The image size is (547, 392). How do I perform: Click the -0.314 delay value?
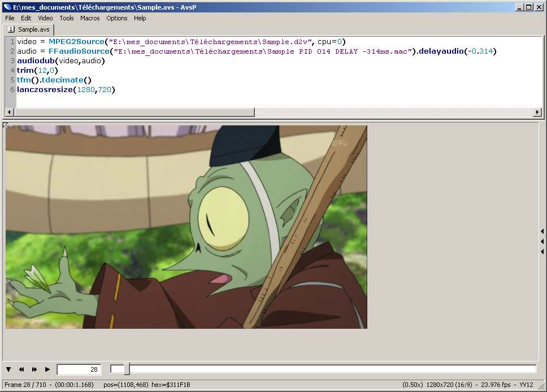click(480, 51)
